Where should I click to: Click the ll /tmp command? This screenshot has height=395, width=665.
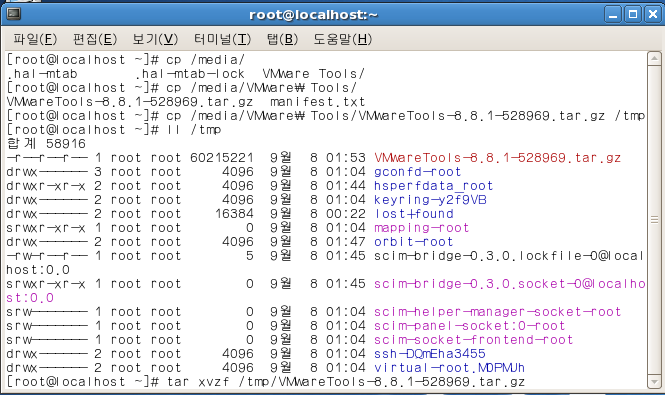[193, 130]
